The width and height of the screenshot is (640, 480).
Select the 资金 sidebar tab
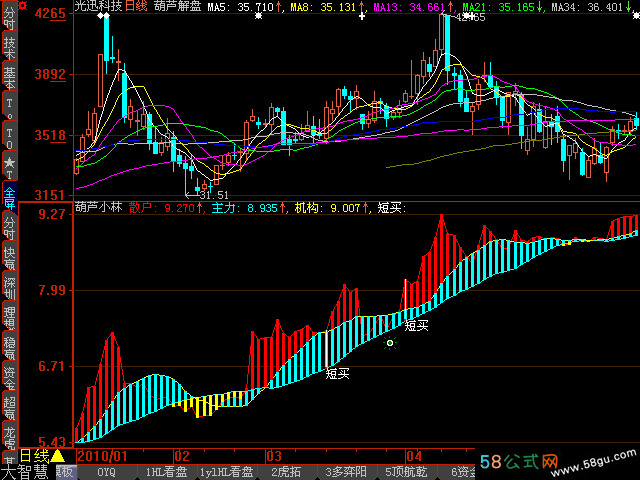point(9,378)
